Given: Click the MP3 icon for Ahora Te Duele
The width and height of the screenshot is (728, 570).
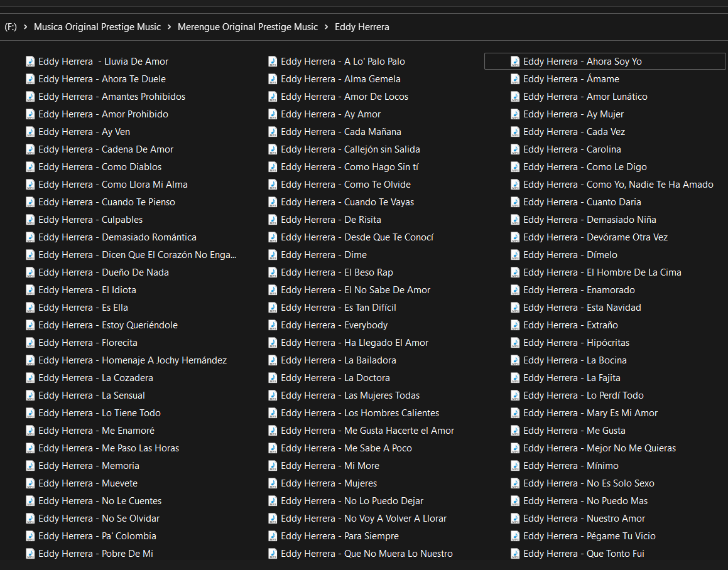Looking at the screenshot, I should pos(30,79).
